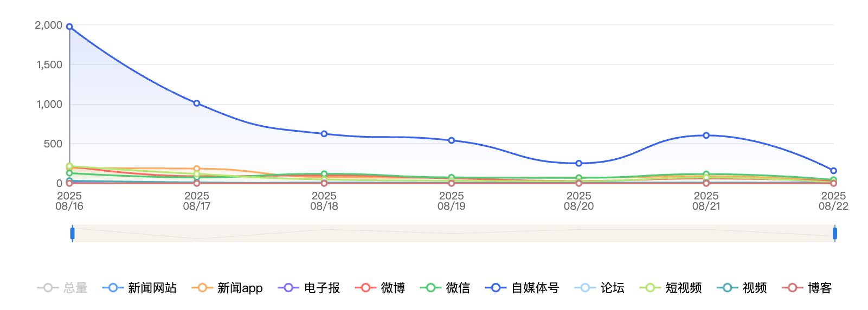Click the right zoom slider handle
This screenshot has width=868, height=310.
(x=834, y=234)
